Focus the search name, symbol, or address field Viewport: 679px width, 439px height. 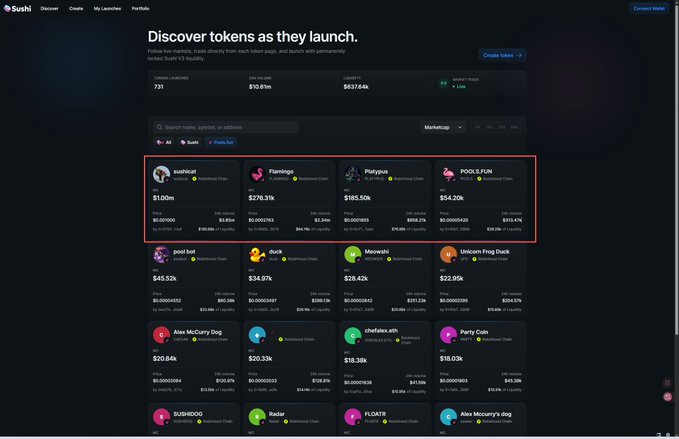point(226,127)
